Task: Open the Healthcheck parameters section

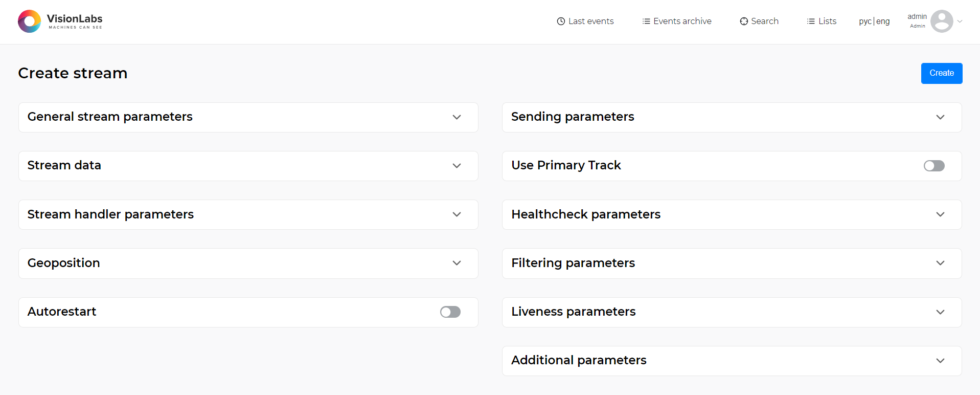Action: 940,214
